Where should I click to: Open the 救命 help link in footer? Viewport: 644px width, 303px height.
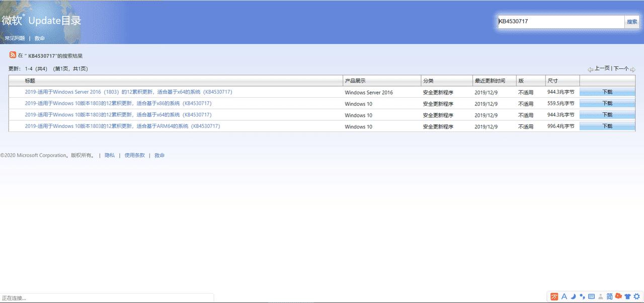tap(159, 156)
